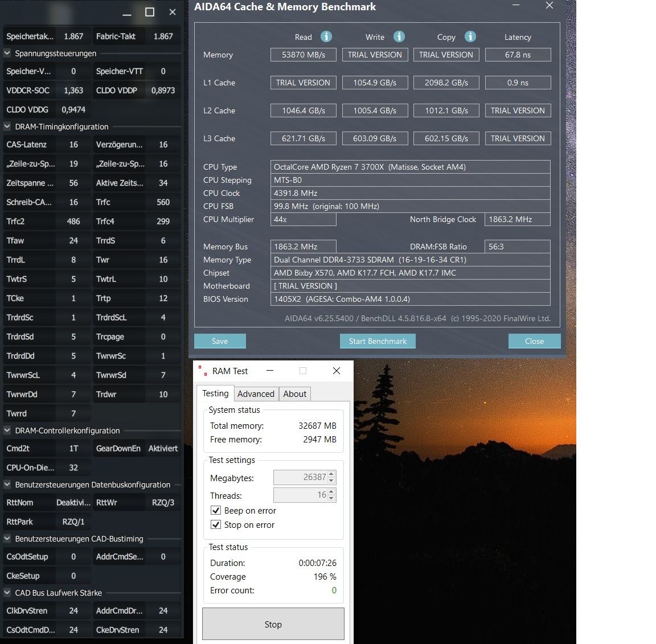Collapse the DRAM-Controllerkonfiguration section
The width and height of the screenshot is (656, 644).
7,430
